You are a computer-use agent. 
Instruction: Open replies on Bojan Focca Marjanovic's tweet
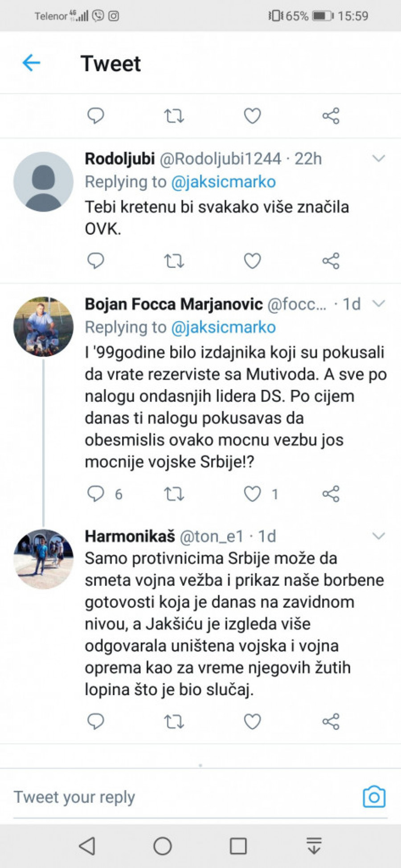point(95,494)
